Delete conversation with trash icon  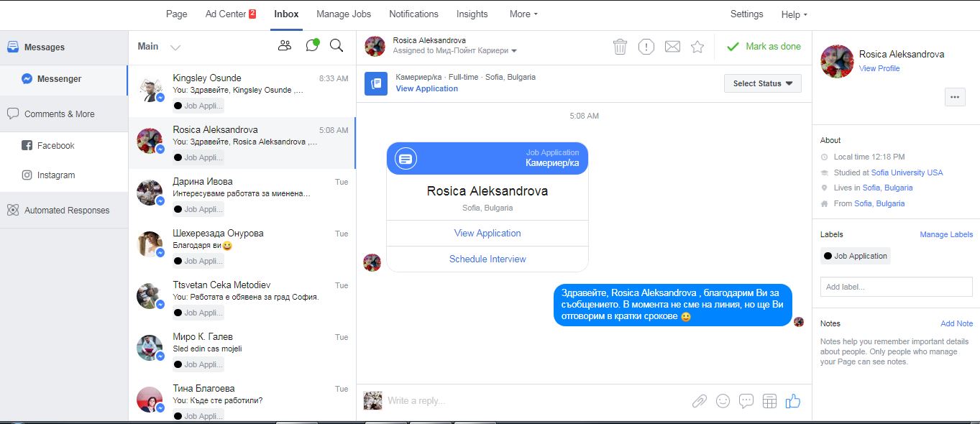(620, 47)
